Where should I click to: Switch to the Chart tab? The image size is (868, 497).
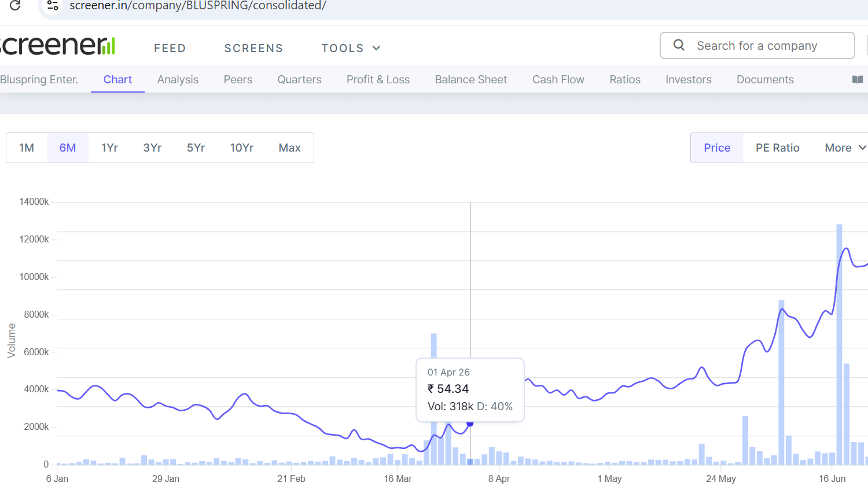click(x=117, y=79)
